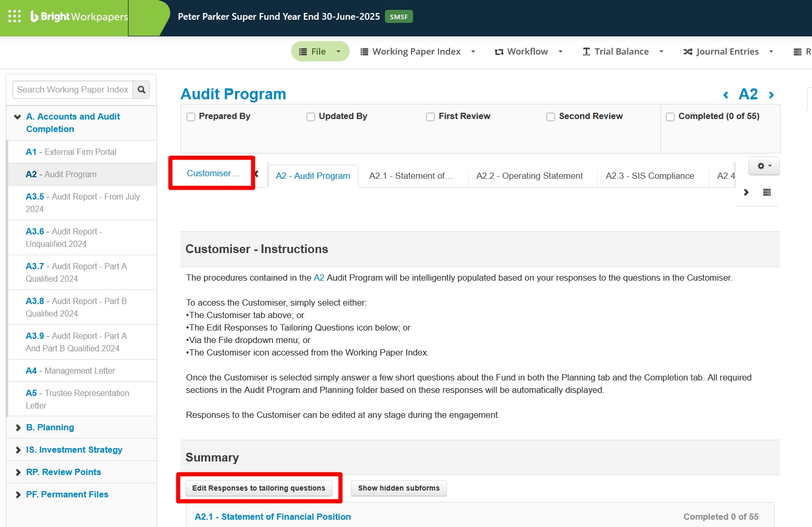Expand the PF. Permanent Files section
812x527 pixels.
coord(18,495)
